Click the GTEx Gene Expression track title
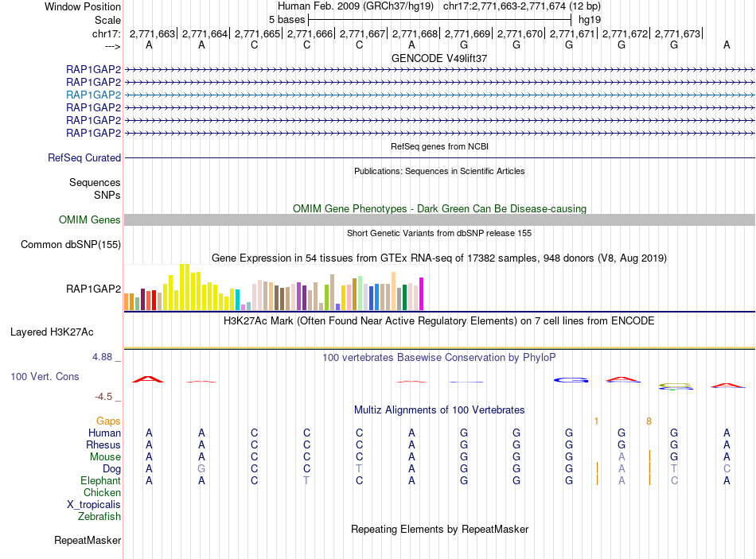Viewport: 756px width, 559px height. click(439, 258)
